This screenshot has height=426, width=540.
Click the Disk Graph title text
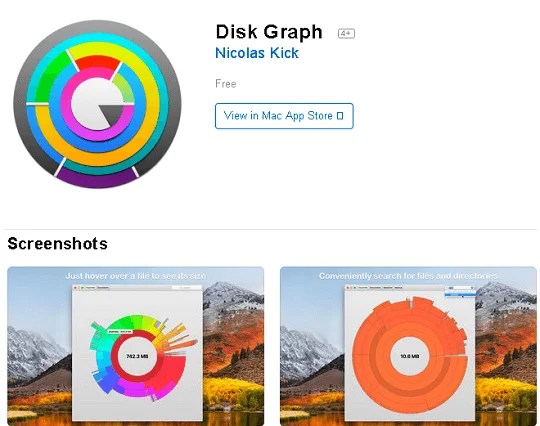pyautogui.click(x=269, y=32)
